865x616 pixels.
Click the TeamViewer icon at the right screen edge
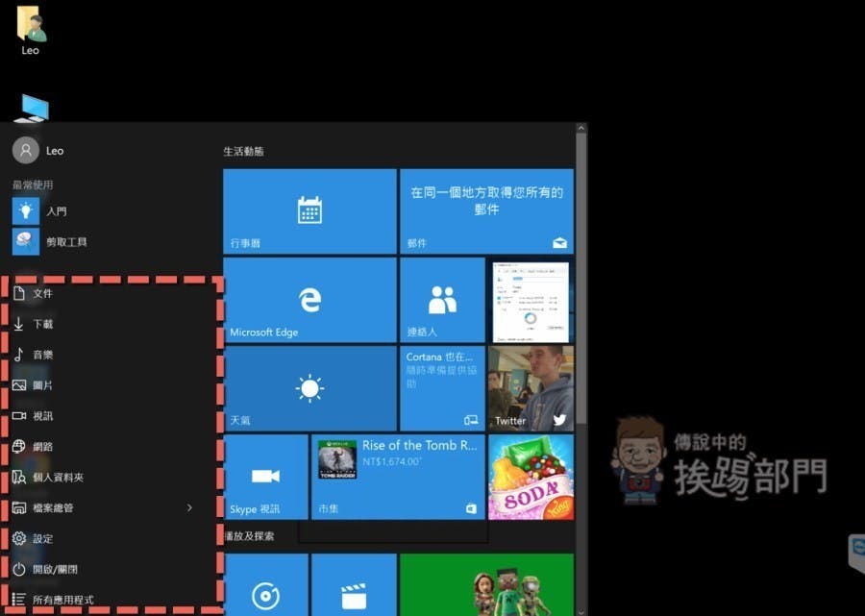click(x=856, y=553)
